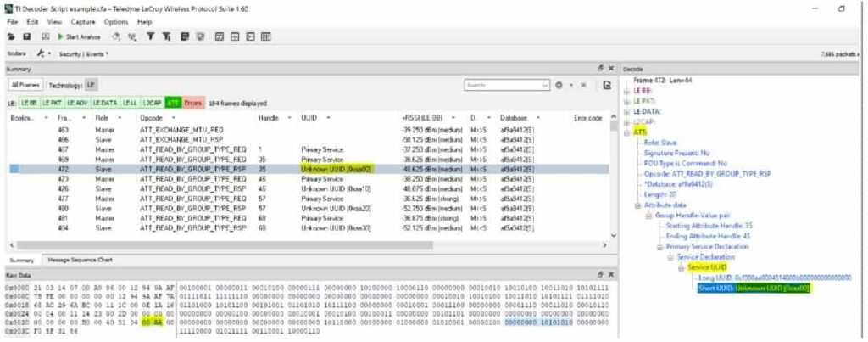Image resolution: width=868 pixels, height=342 pixels.
Task: Toggle the Errors filter button
Action: (x=192, y=102)
